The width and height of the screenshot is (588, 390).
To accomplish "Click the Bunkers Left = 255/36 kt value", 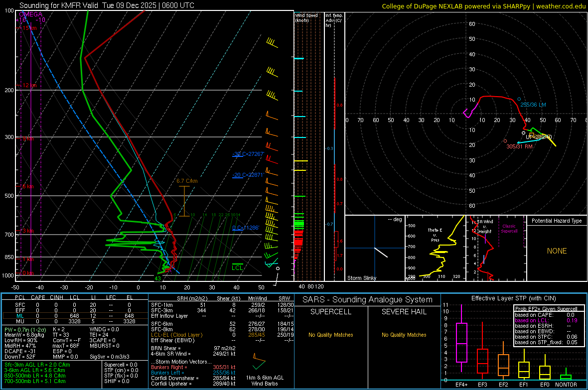I will click(193, 373).
